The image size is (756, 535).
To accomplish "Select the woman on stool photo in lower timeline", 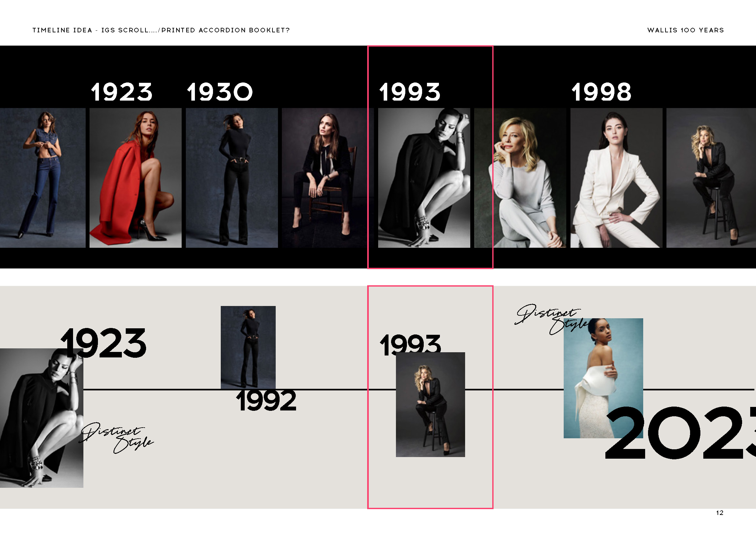I will pos(430,405).
